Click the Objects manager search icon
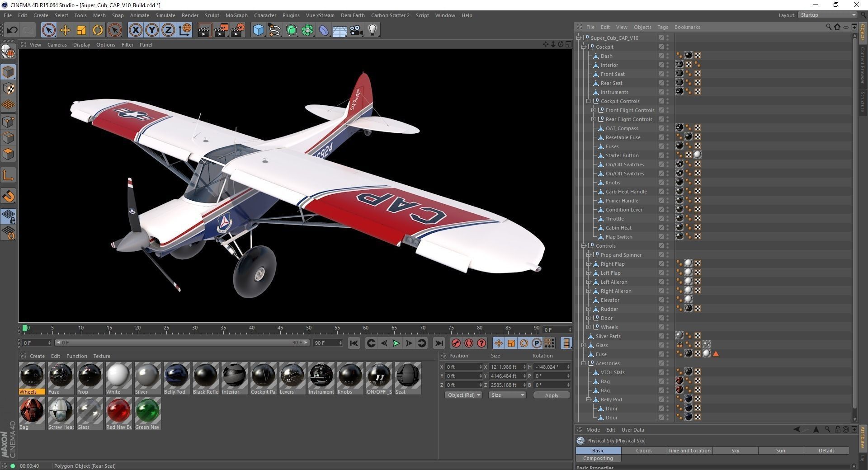The width and height of the screenshot is (868, 470). [828, 27]
